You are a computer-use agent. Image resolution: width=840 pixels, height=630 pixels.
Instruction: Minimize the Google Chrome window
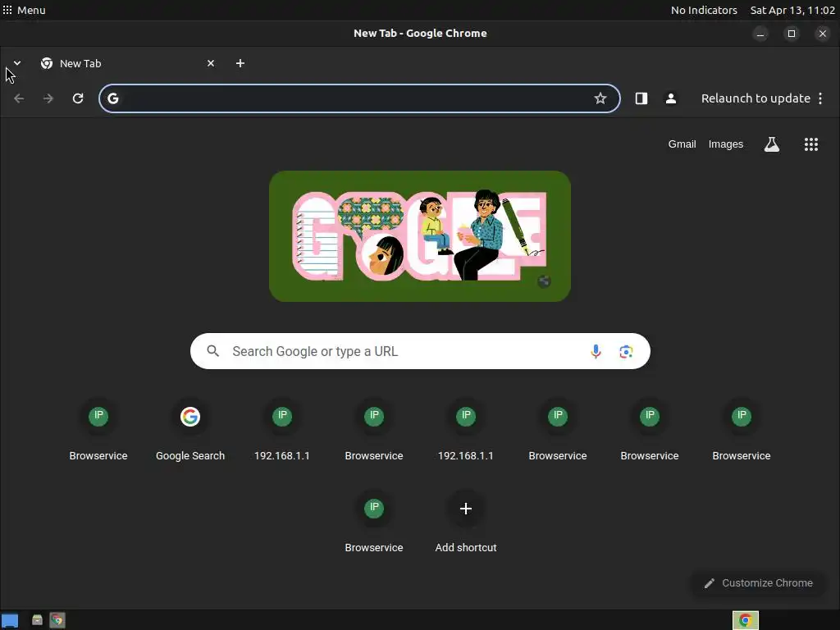coord(760,34)
